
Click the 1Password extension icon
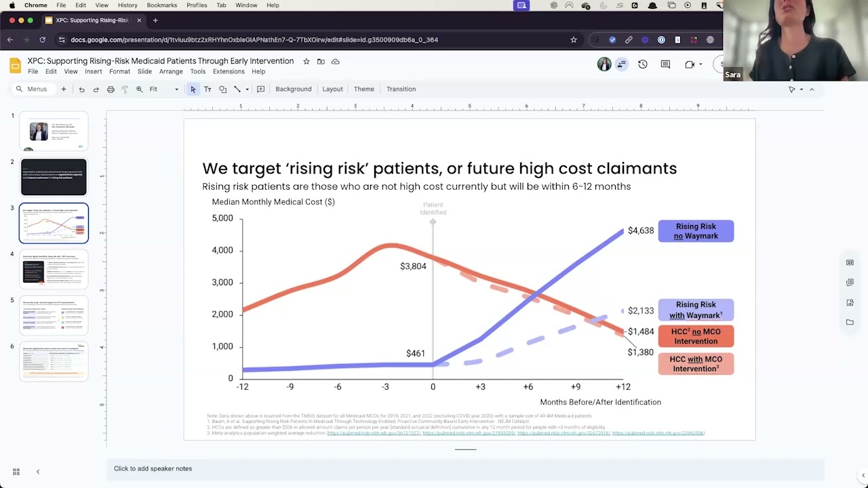(661, 40)
